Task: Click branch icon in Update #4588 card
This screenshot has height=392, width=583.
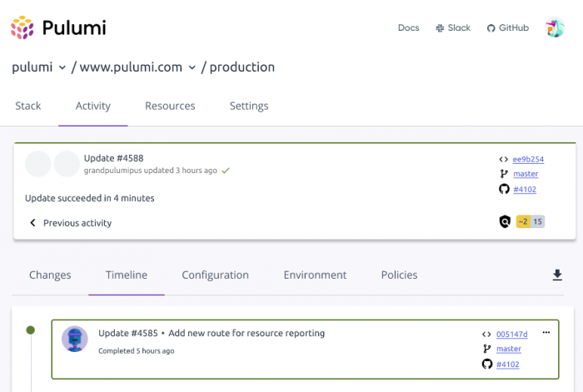Action: (x=504, y=173)
